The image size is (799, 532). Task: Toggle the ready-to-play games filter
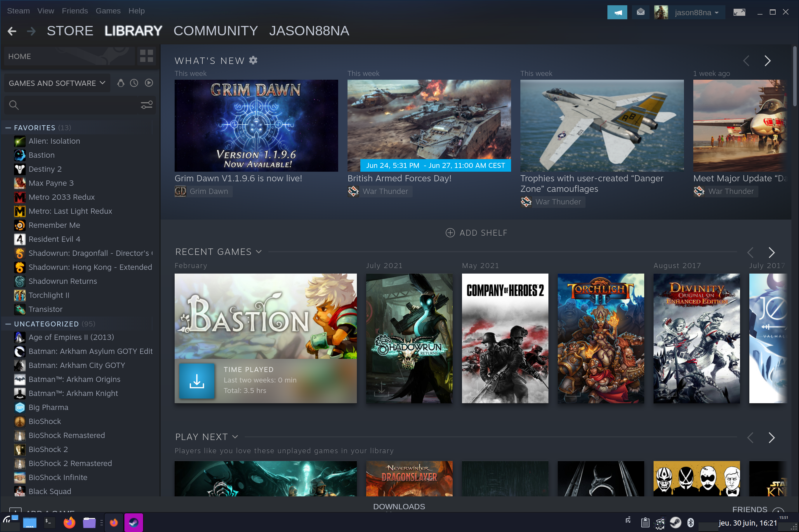coord(149,83)
